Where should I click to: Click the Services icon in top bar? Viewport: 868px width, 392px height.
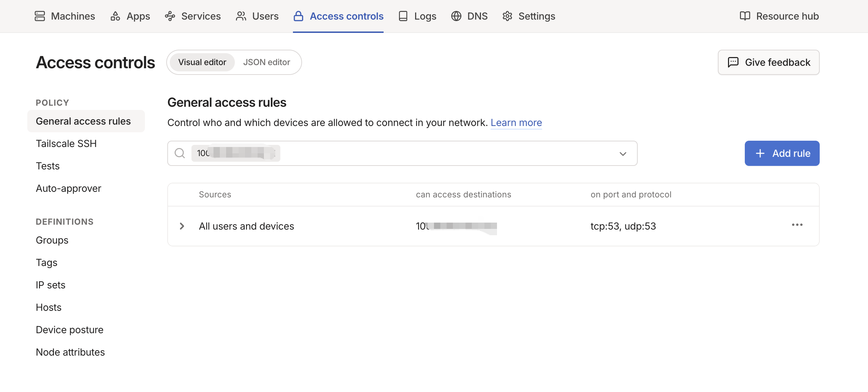coord(170,16)
